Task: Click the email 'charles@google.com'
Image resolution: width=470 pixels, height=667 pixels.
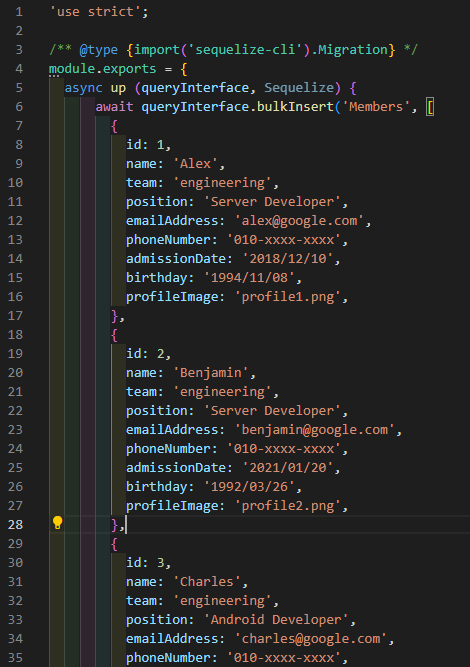Action: (311, 639)
